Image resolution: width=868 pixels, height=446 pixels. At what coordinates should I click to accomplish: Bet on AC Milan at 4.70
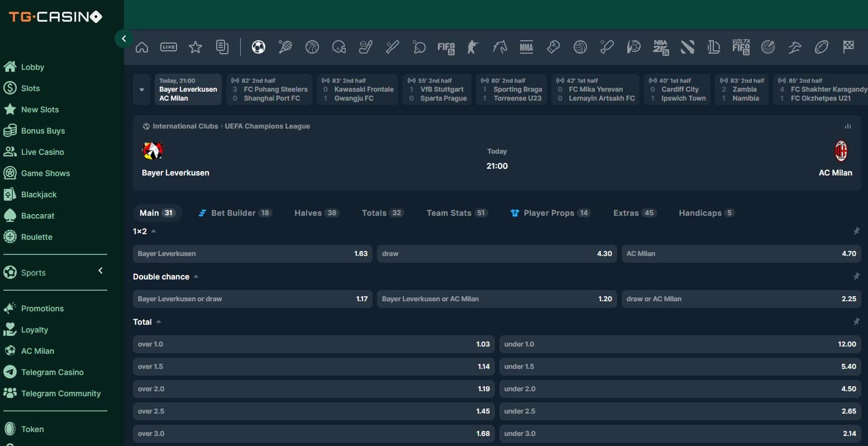[741, 254]
